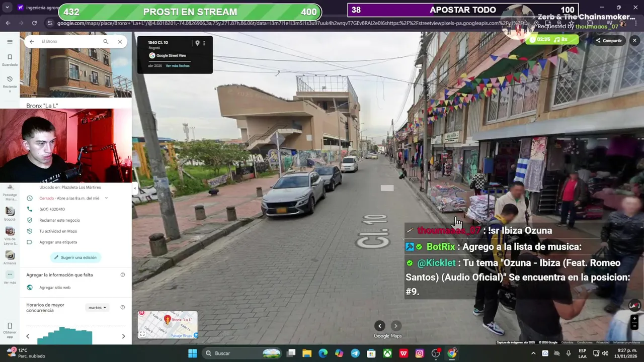Viewport: 644px width, 362px height.
Task: Clear the El Bronx search box
Action: pos(120,41)
